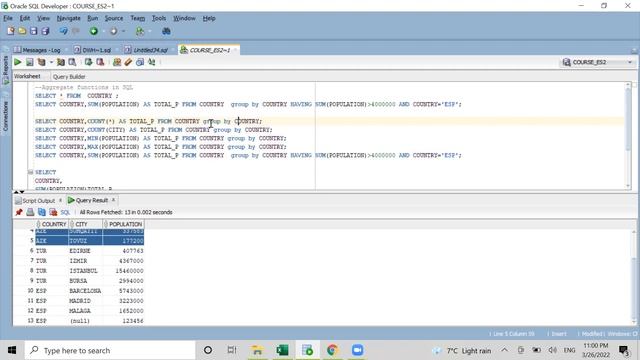Click the BARCELONA cell in results
The width and height of the screenshot is (640, 360).
(x=85, y=291)
